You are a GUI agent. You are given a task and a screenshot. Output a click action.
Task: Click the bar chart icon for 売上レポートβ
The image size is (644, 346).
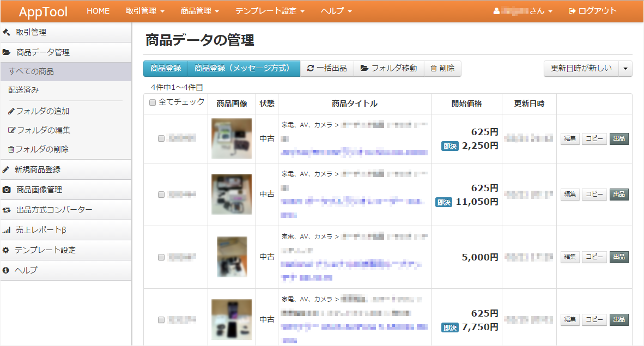click(x=7, y=230)
